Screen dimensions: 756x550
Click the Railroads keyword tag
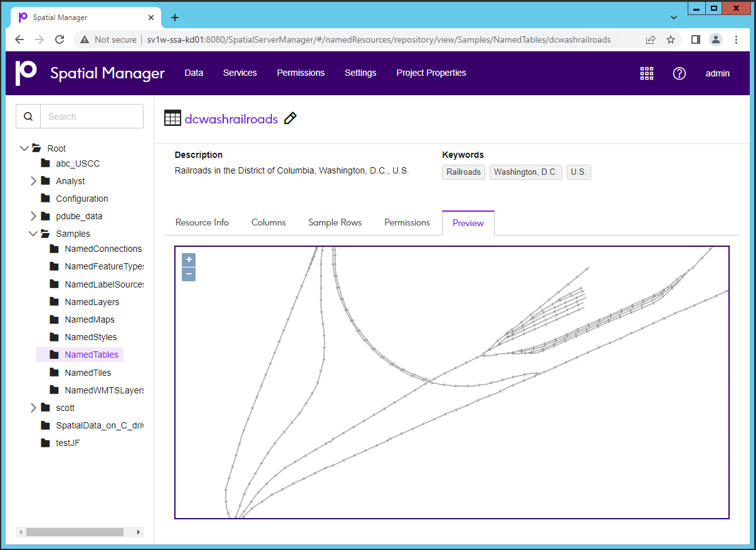464,172
